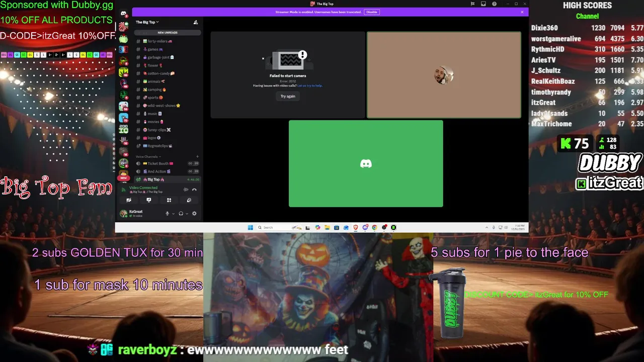The height and width of the screenshot is (362, 644).
Task: Open the itzgreatclips channel
Action: (x=168, y=146)
